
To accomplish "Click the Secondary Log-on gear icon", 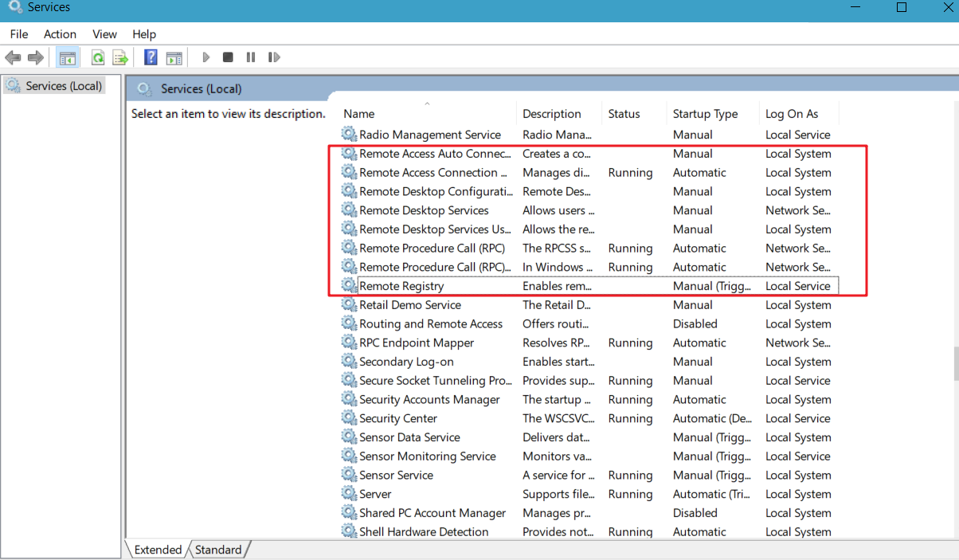I will [349, 362].
